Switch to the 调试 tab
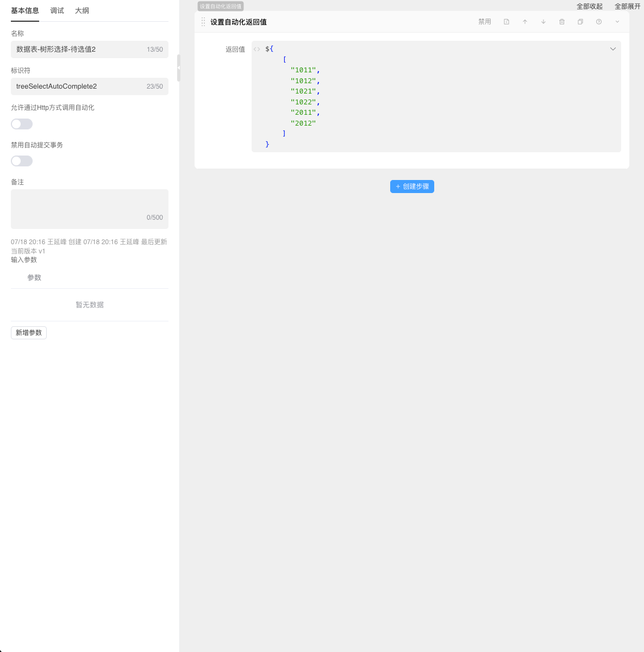This screenshot has width=644, height=652. pyautogui.click(x=57, y=10)
